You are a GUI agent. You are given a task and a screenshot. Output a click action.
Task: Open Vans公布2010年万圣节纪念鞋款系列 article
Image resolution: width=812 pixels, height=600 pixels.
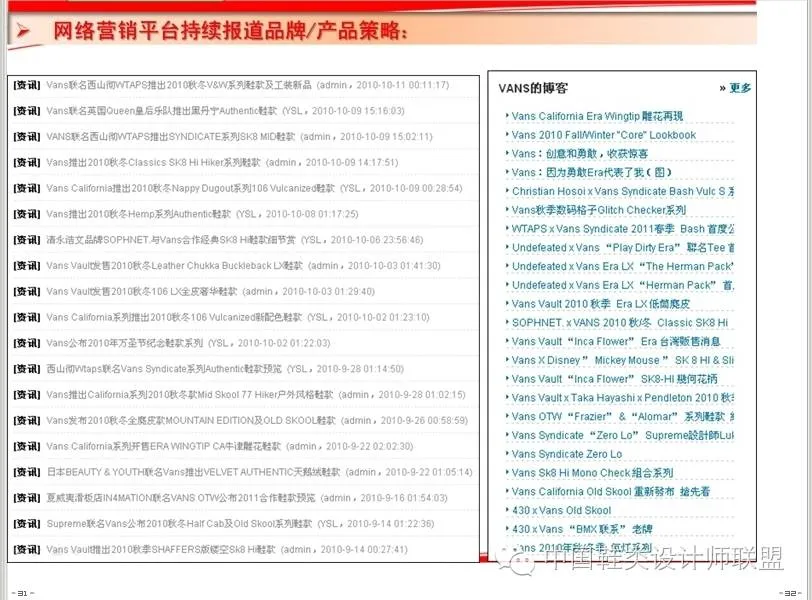pyautogui.click(x=124, y=343)
